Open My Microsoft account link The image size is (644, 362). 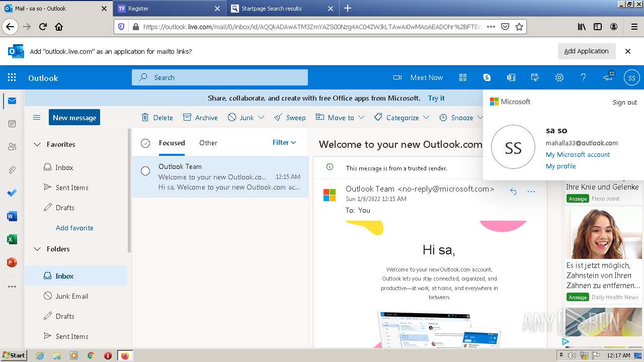click(x=578, y=154)
